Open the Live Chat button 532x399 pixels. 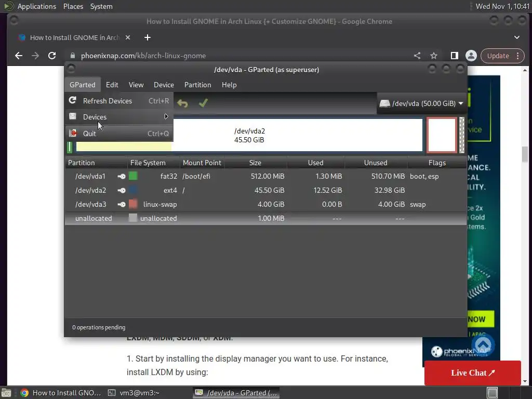coord(473,373)
